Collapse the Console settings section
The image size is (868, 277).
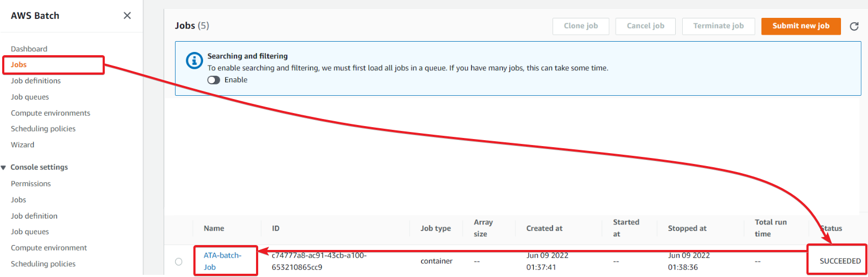4,168
